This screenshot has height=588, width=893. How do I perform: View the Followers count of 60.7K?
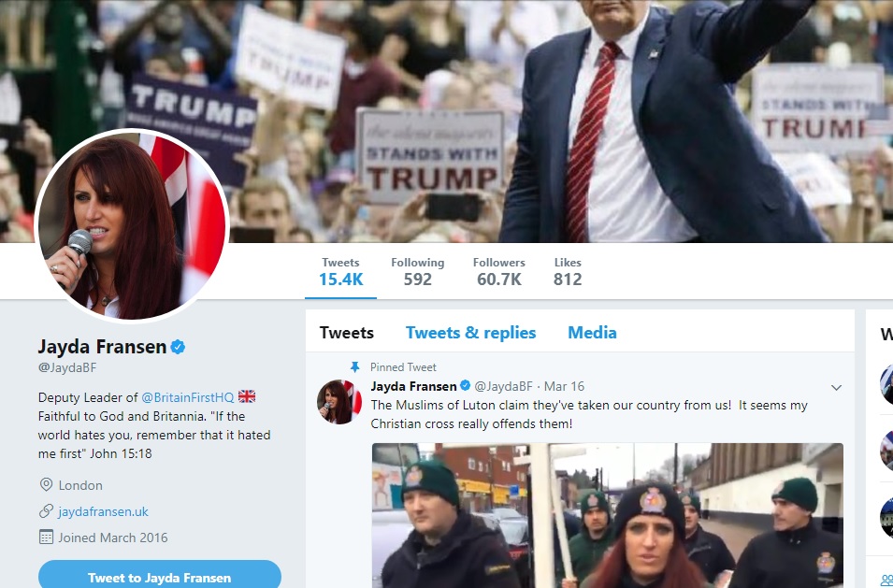tap(498, 271)
